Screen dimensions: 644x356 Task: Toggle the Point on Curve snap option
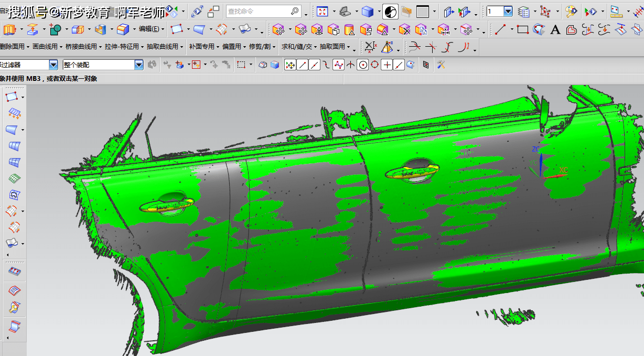tap(399, 65)
